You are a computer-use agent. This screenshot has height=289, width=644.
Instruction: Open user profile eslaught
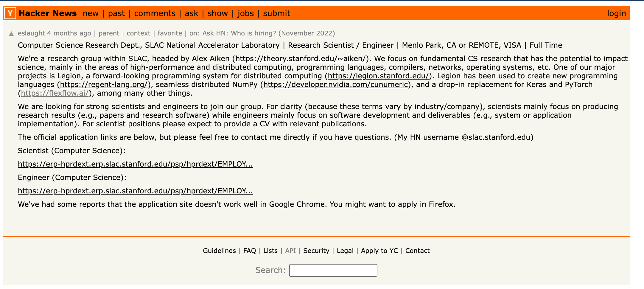click(31, 33)
